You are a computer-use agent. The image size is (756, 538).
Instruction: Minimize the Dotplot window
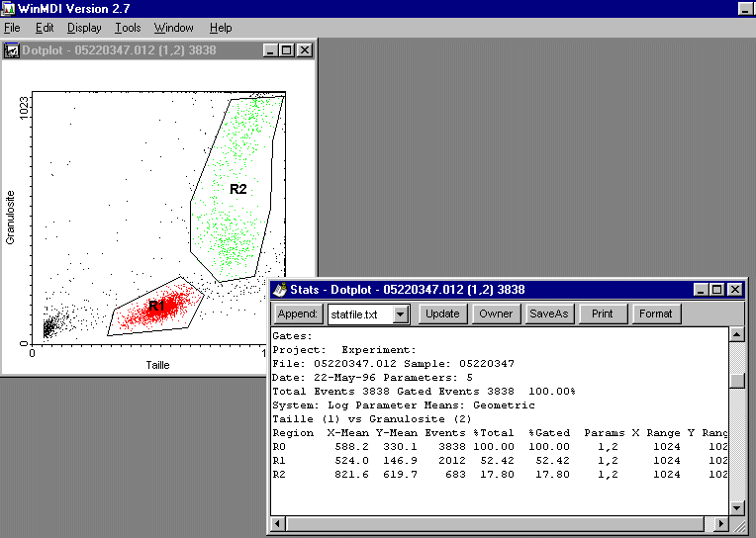coord(271,50)
